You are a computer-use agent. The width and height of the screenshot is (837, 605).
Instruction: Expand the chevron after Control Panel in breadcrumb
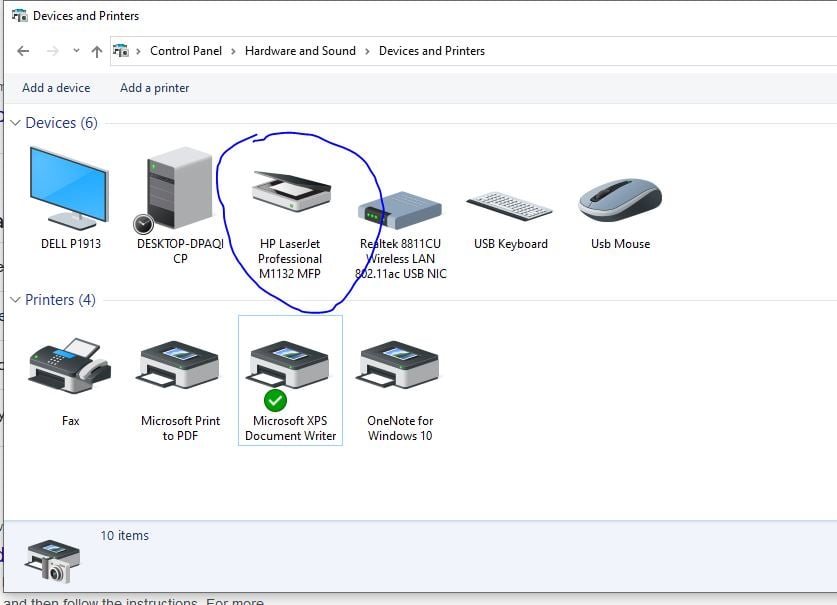tap(233, 51)
